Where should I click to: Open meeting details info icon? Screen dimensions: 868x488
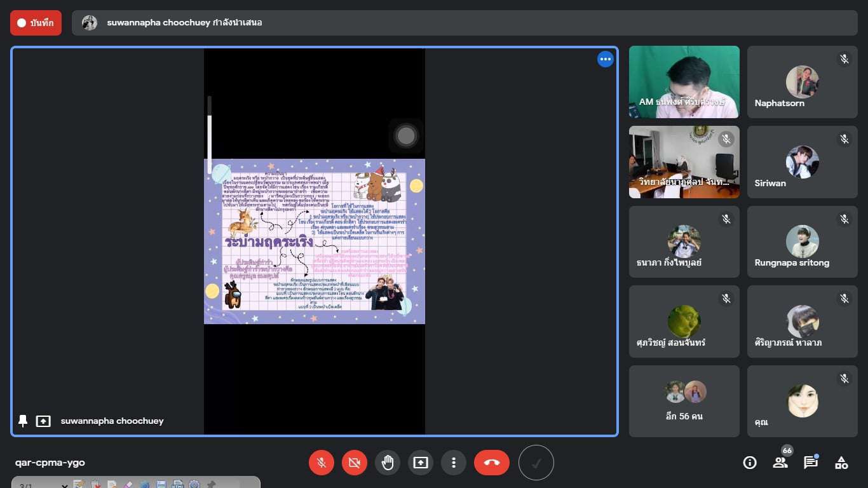750,463
